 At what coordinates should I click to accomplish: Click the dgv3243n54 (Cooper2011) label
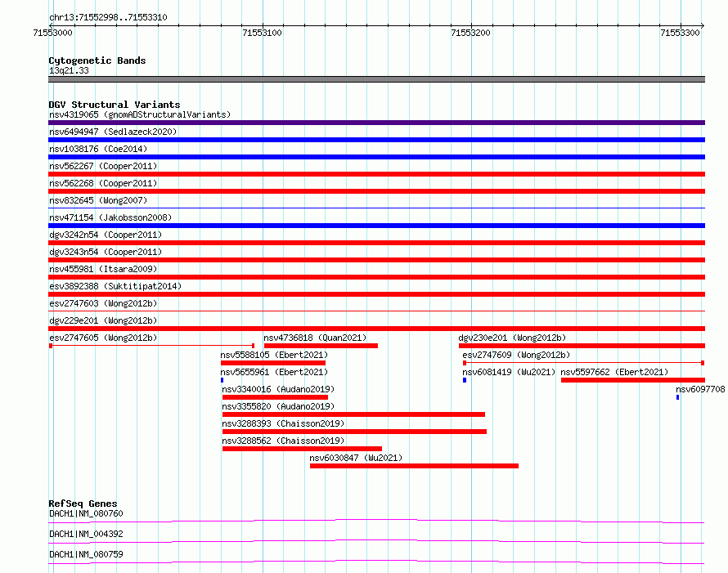(x=106, y=252)
